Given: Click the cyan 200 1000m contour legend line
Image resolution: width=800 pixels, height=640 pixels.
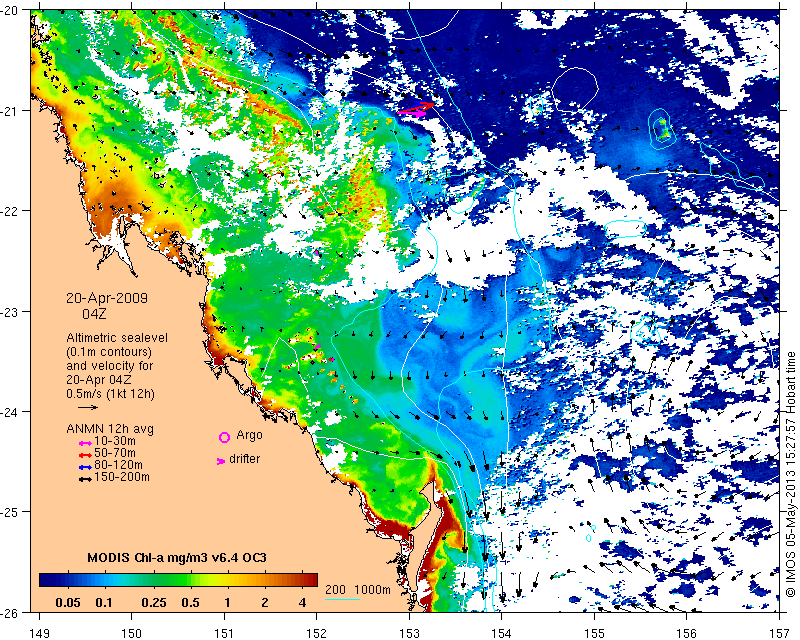Looking at the screenshot, I should (342, 599).
